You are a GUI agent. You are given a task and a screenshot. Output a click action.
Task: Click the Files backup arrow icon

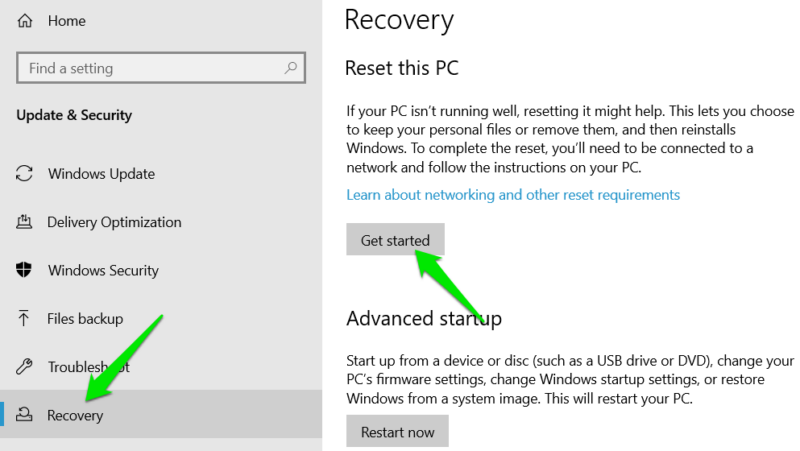click(25, 318)
